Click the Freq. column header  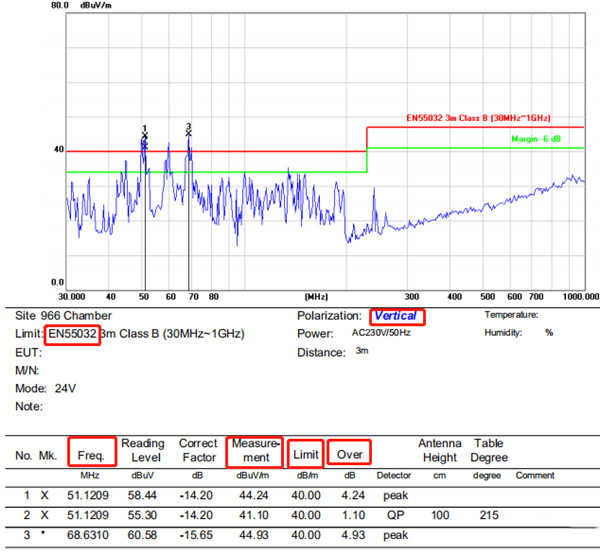(x=92, y=453)
